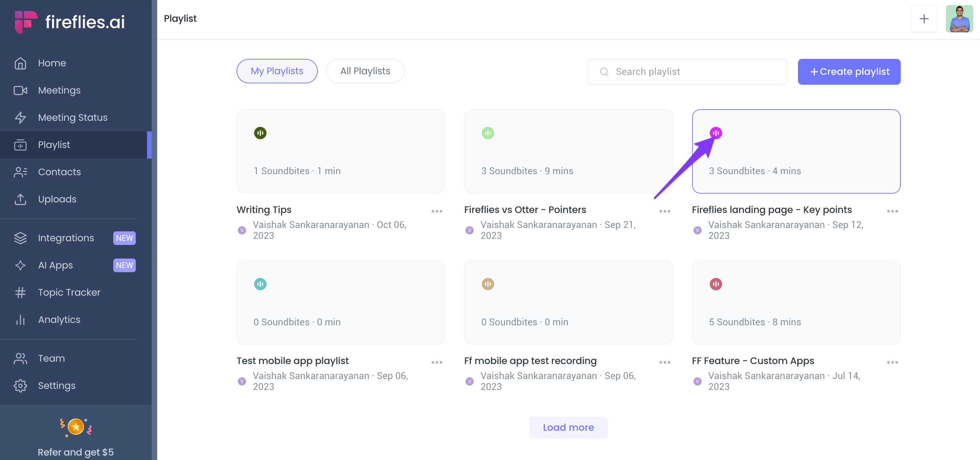This screenshot has height=460, width=980.
Task: Click Fireflies landing page - Key points title
Action: [771, 210]
